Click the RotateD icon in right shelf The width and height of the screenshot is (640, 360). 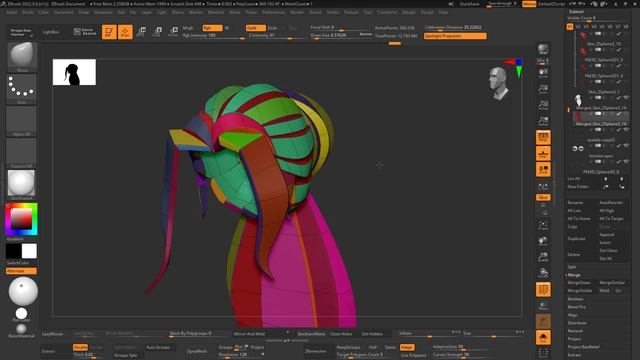(543, 273)
